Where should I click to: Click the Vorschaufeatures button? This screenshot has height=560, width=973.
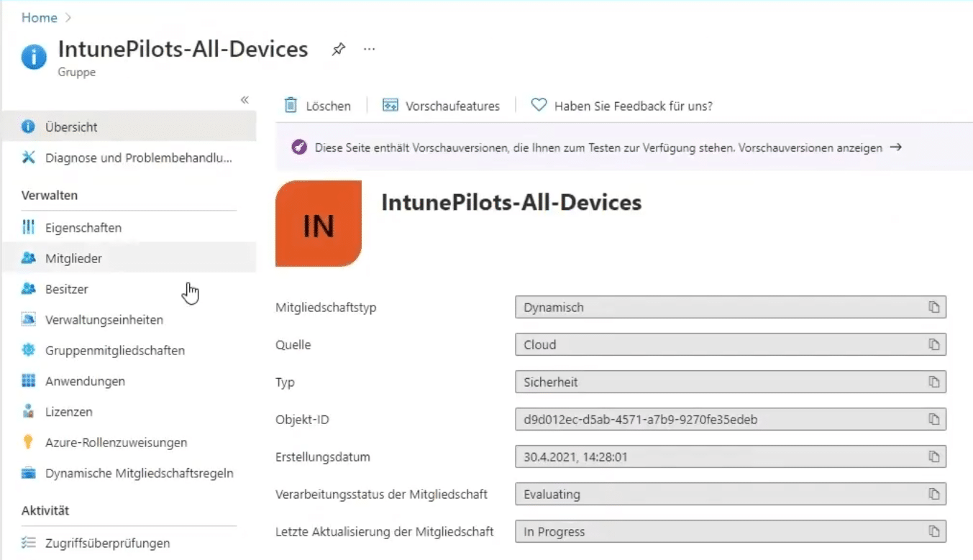[x=441, y=106]
